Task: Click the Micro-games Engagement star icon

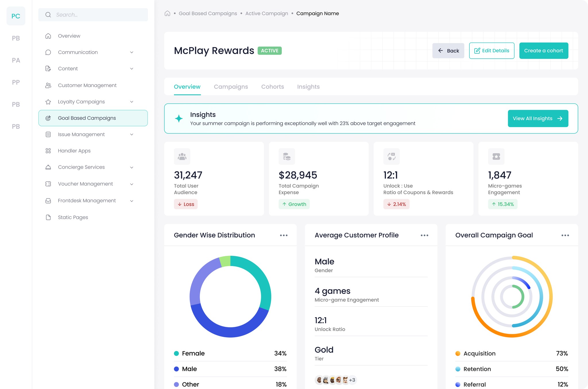Action: (x=496, y=157)
